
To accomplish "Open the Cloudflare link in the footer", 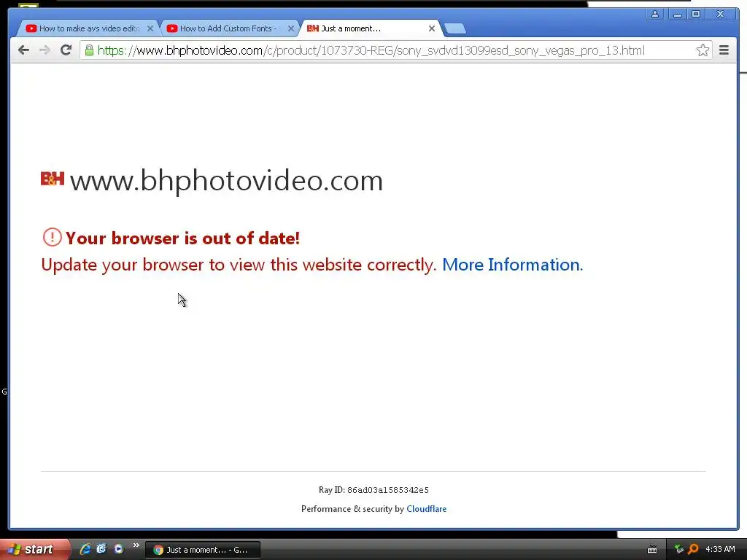I will tap(426, 508).
